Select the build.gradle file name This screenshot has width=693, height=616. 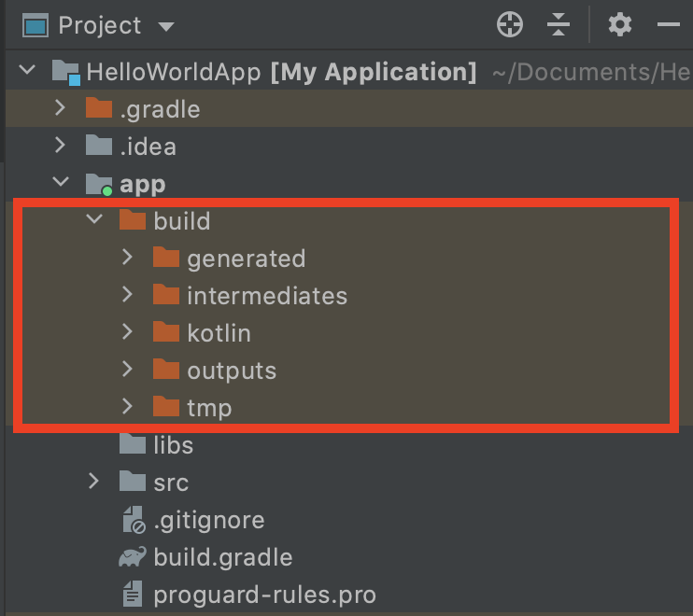[x=223, y=558]
